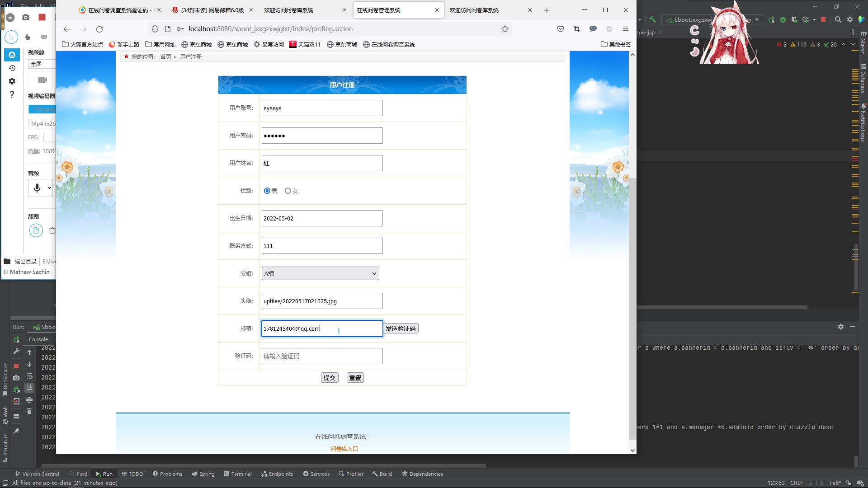
Task: Open the IDE run configuration dropdown
Action: click(x=757, y=19)
